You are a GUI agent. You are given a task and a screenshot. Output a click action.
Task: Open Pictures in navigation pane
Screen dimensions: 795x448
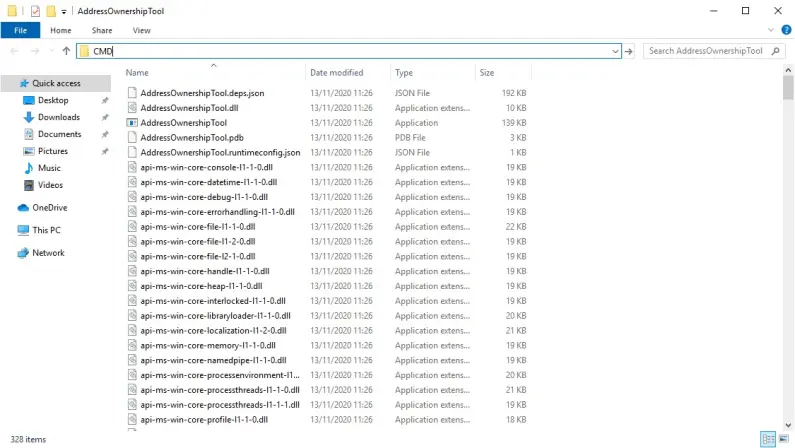tap(53, 151)
